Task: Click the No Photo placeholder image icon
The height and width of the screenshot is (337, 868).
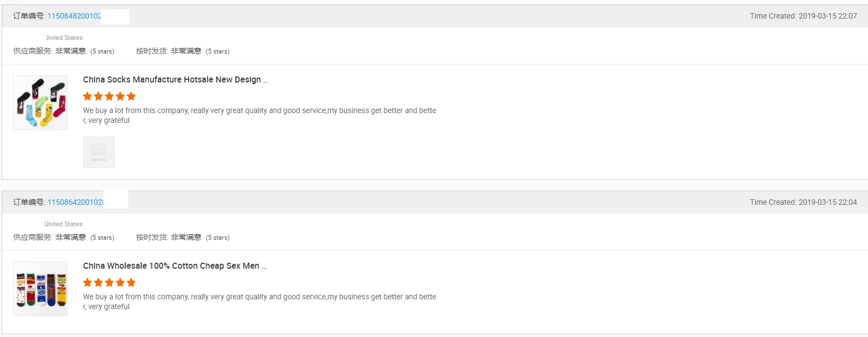Action: pos(99,152)
